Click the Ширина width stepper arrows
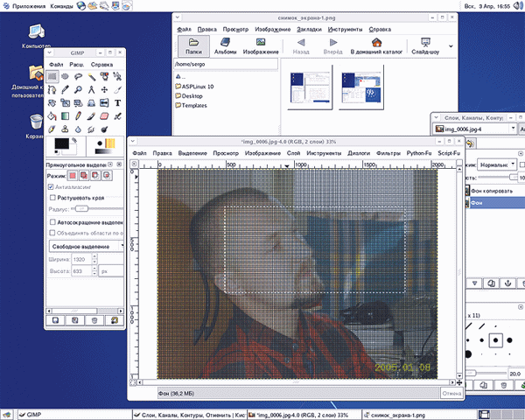Screen dimensions: 525x420 [x=94, y=259]
